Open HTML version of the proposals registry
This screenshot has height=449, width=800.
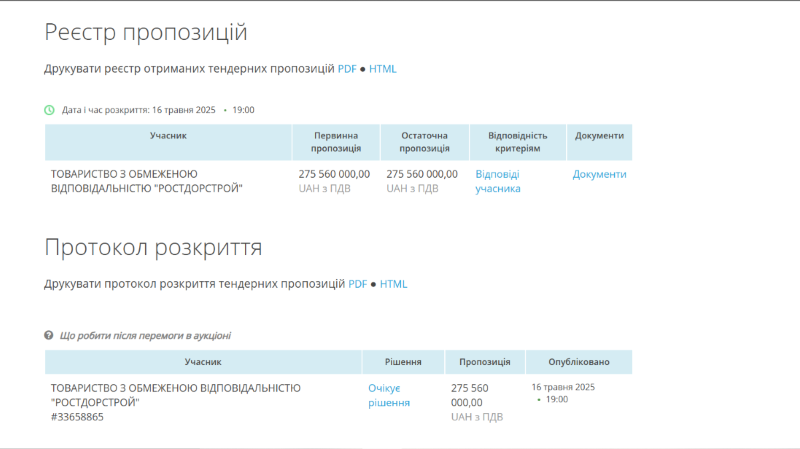[x=383, y=69]
